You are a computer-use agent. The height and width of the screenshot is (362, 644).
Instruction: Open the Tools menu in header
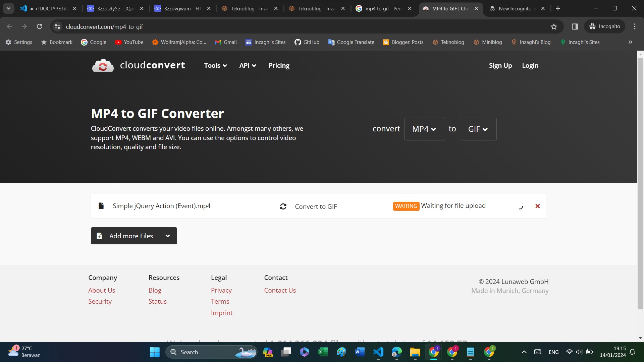[x=215, y=66]
